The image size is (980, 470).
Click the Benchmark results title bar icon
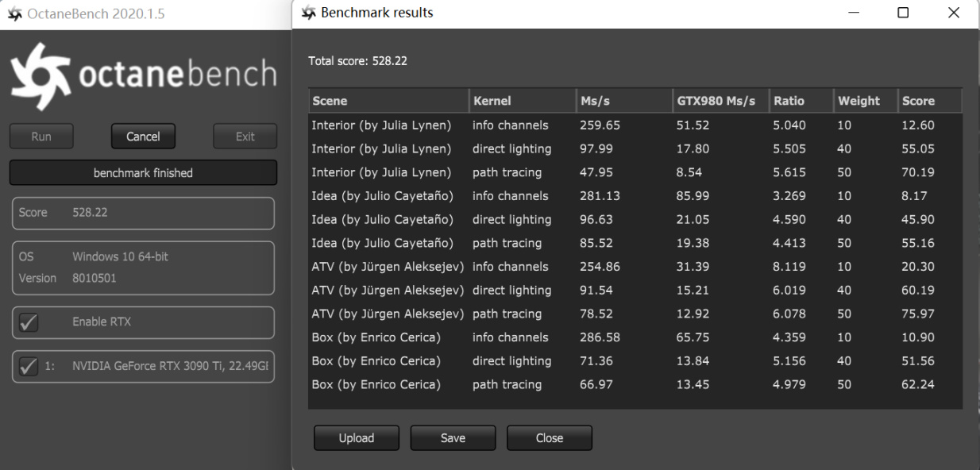pyautogui.click(x=309, y=13)
